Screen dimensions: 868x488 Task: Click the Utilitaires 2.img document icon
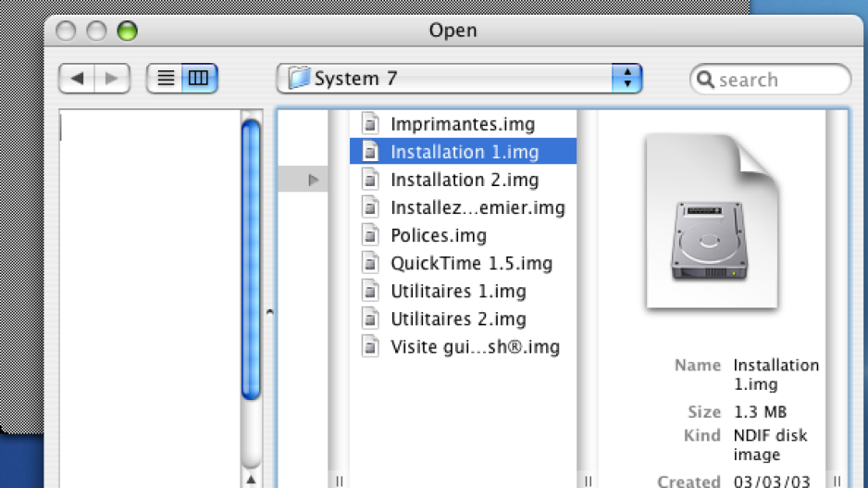point(370,319)
